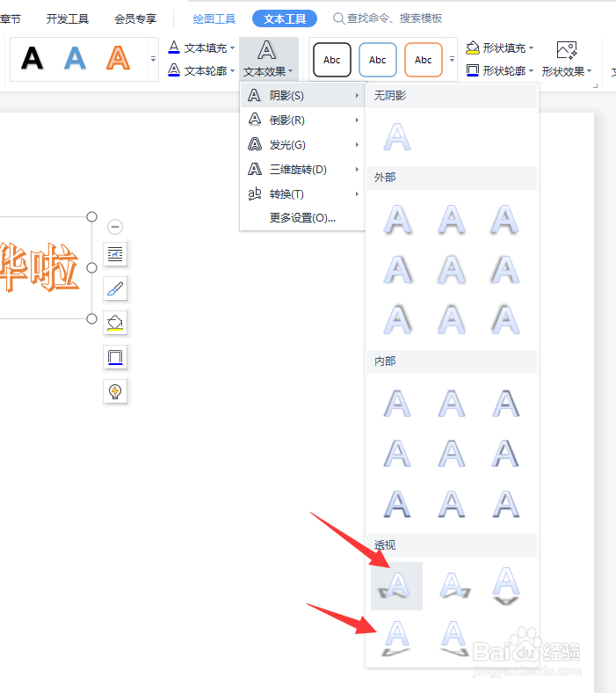Expand the shape style gallery arrow
This screenshot has width=616, height=693.
coord(452,59)
